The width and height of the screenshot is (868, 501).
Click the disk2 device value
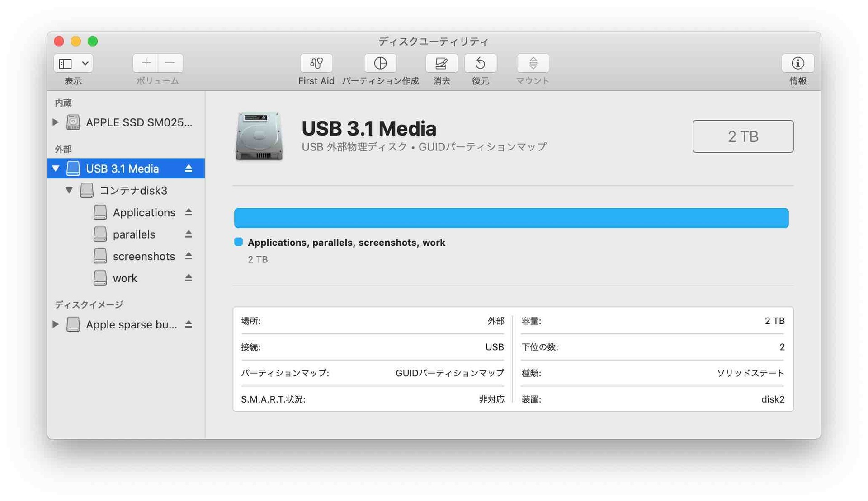tap(773, 399)
